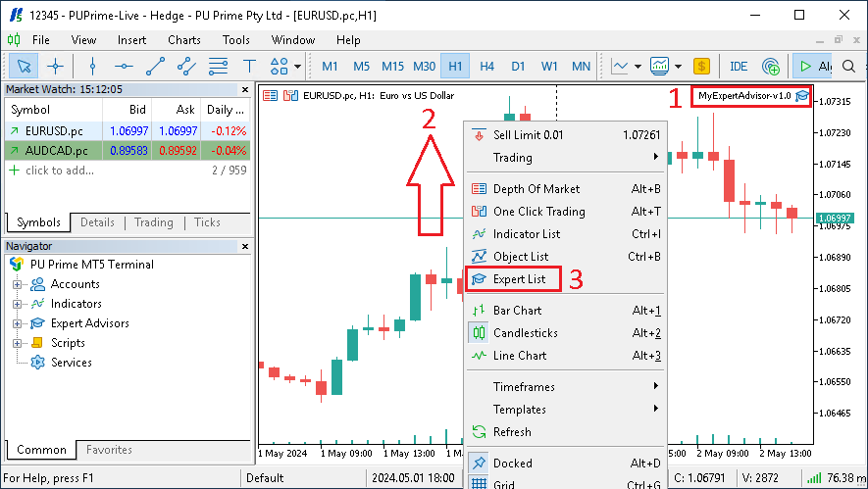
Task: Open shapes tool dropdown arrow
Action: pyautogui.click(x=298, y=67)
